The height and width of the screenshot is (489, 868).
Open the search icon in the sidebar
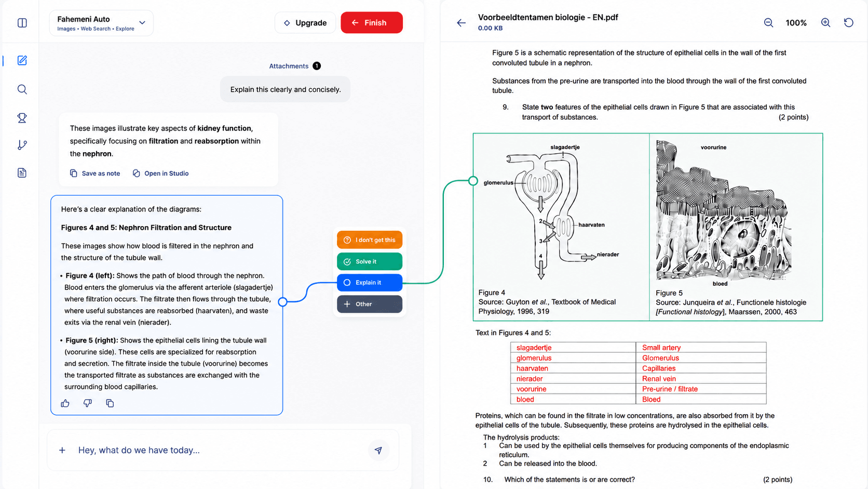(22, 89)
